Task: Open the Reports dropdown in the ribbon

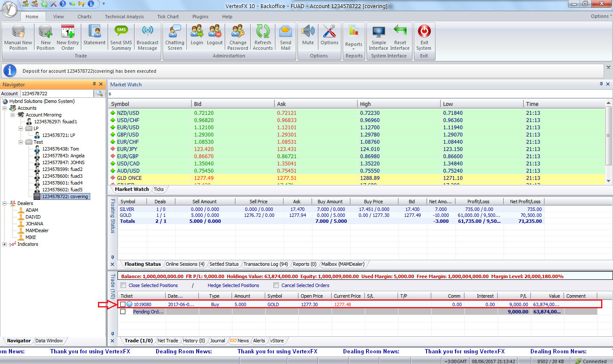Action: (x=354, y=37)
